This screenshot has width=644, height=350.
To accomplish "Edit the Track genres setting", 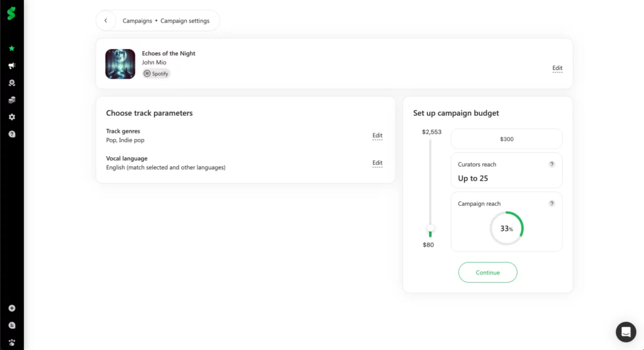I will click(377, 135).
